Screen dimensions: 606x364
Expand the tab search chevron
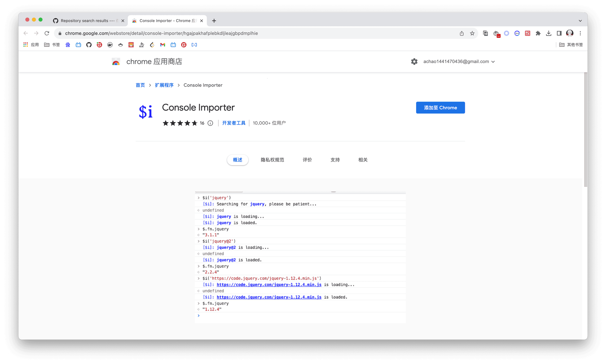pos(580,21)
